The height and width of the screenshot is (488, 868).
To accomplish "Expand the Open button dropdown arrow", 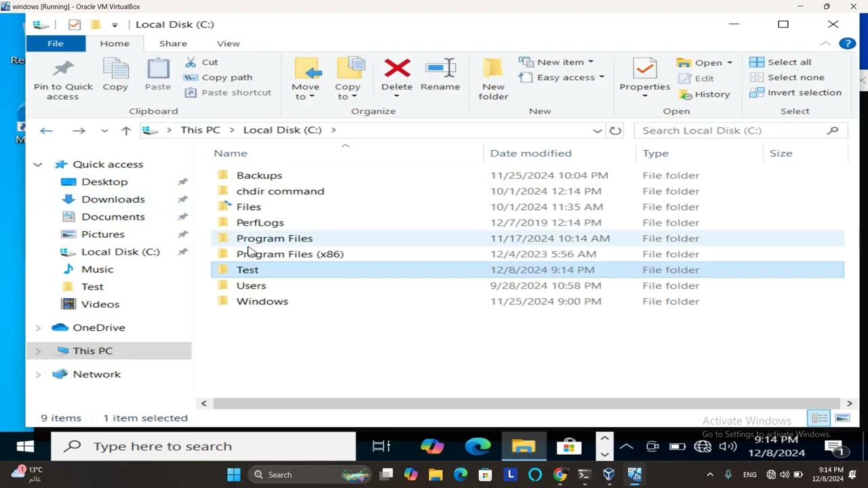I will (x=730, y=62).
